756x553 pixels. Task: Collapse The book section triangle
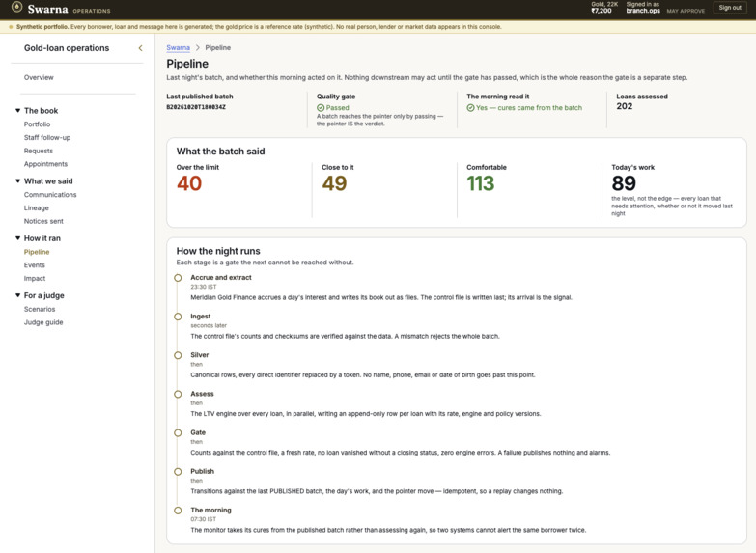17,110
